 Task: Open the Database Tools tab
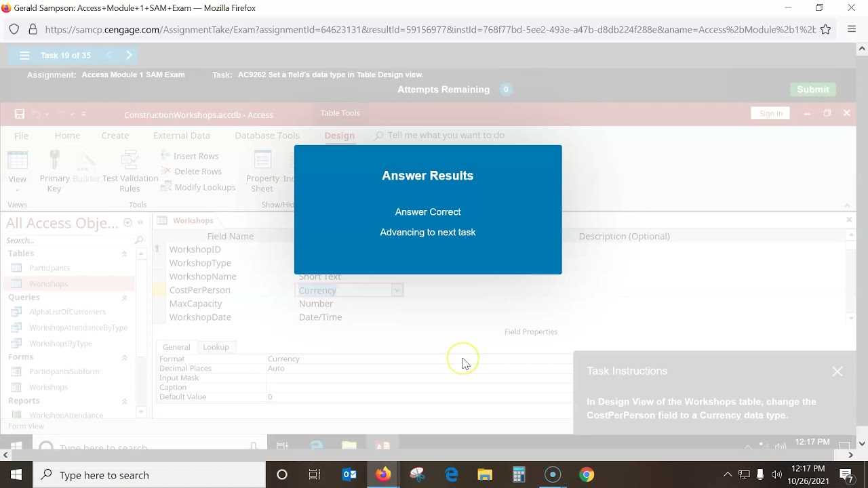click(267, 136)
